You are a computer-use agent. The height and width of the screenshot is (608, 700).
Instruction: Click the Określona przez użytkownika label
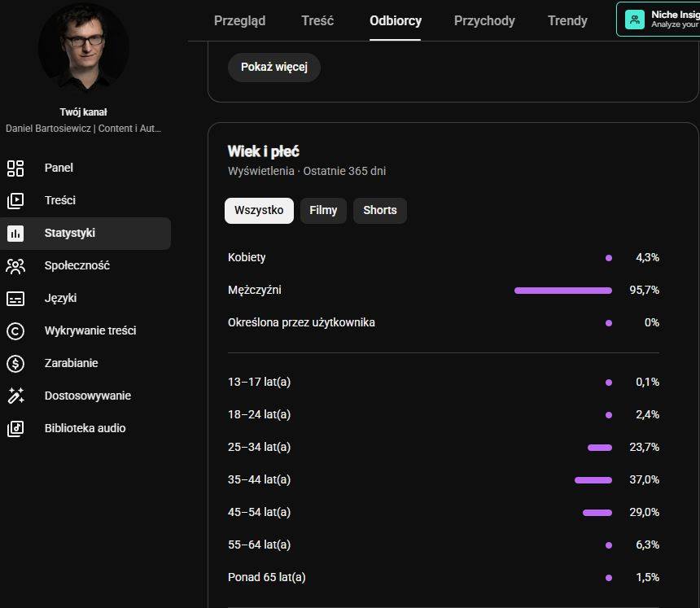(301, 323)
